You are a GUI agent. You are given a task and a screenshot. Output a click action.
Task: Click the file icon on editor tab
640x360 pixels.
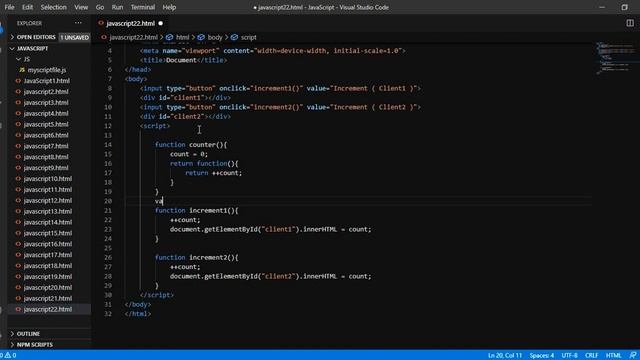tap(101, 23)
